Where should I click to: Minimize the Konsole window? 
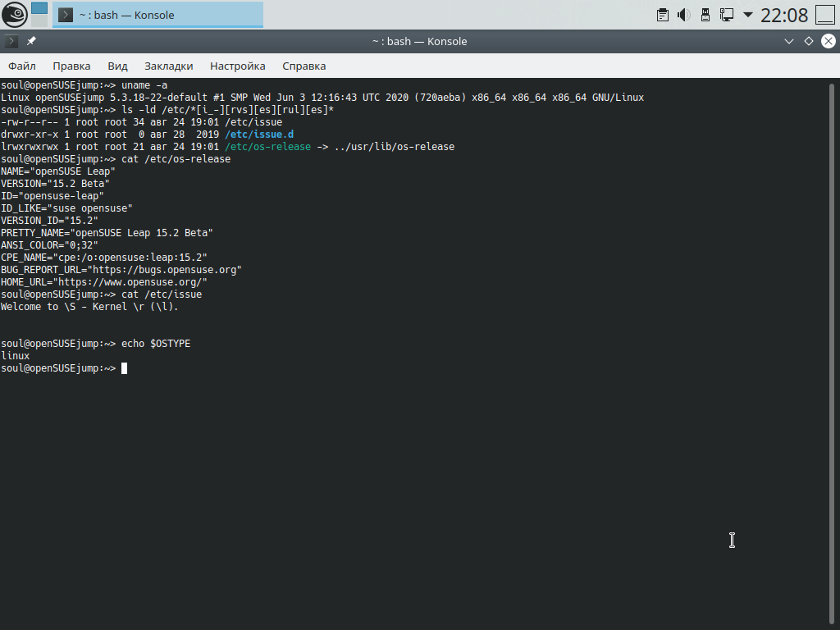[788, 41]
